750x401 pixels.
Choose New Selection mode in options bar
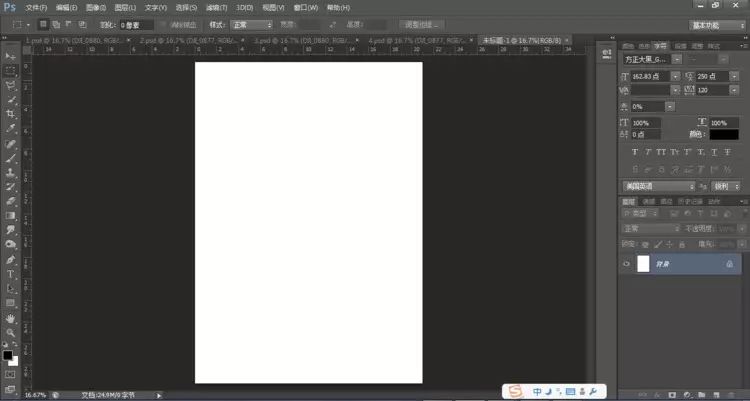[x=43, y=24]
